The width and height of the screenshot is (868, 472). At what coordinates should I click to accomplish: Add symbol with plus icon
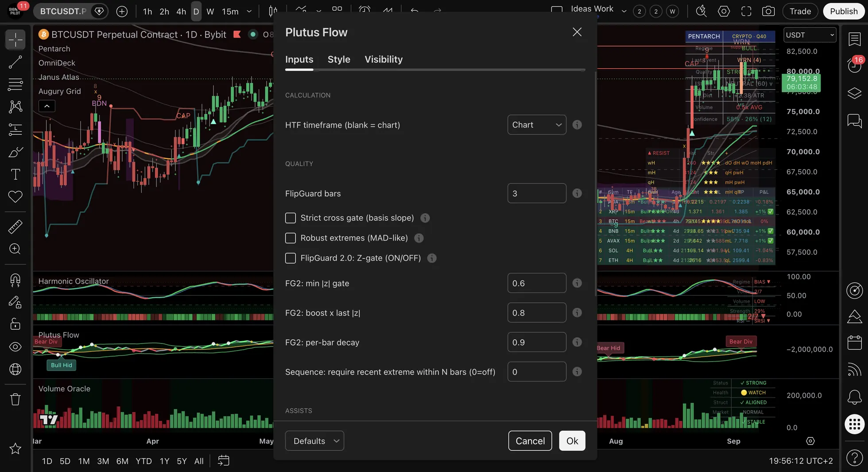122,12
